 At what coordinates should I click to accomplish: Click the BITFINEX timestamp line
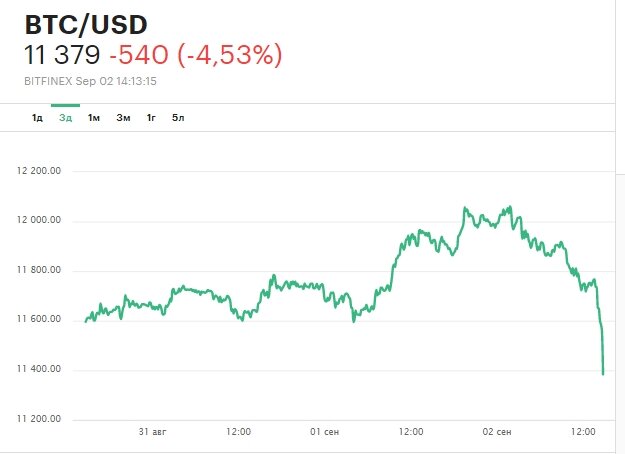[x=95, y=81]
